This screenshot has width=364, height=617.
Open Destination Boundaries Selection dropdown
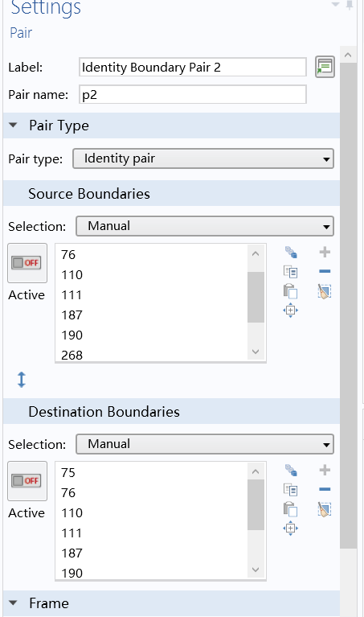click(x=205, y=444)
